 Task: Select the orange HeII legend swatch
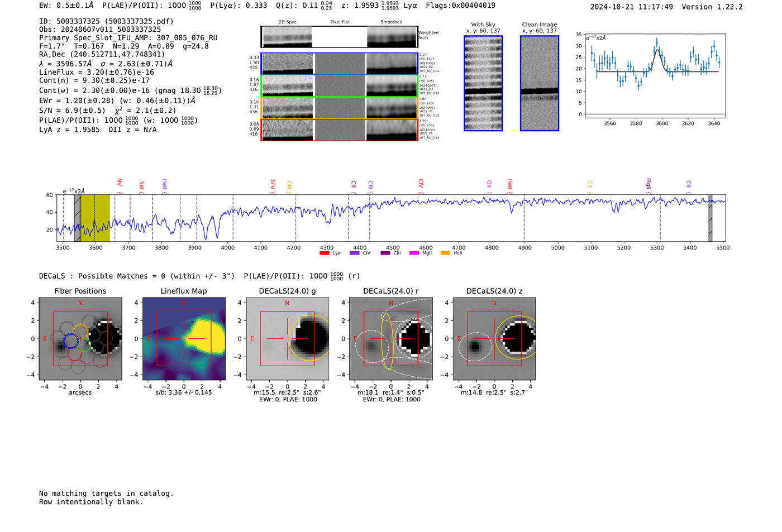445,253
